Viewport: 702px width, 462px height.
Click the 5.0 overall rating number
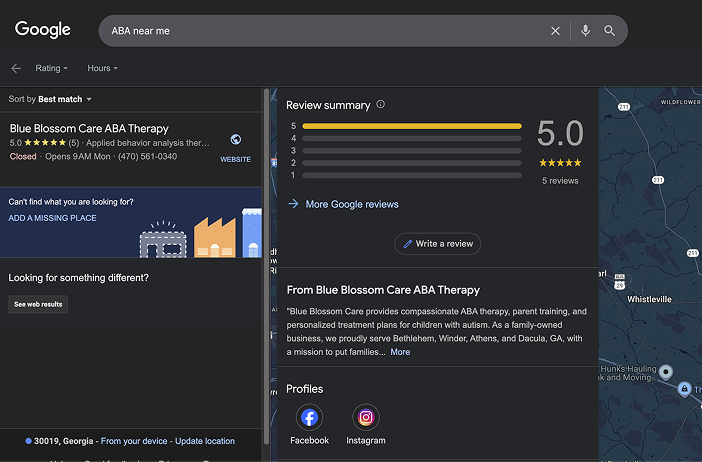(560, 133)
